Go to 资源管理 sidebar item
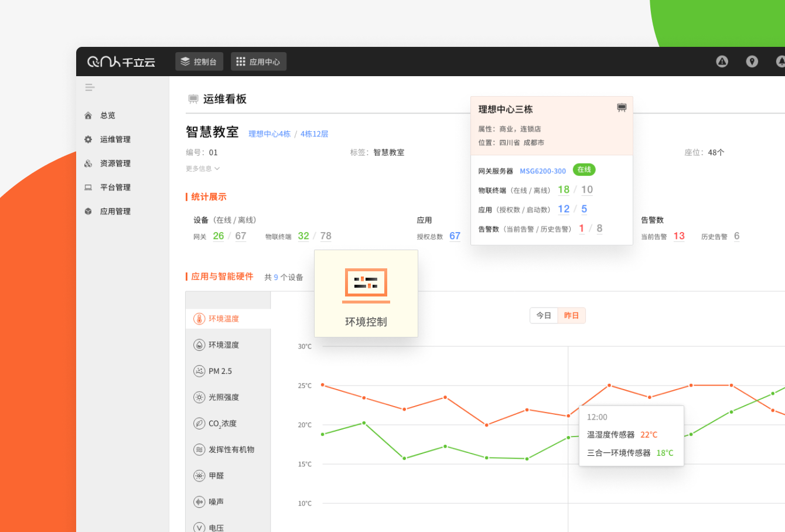 [115, 163]
